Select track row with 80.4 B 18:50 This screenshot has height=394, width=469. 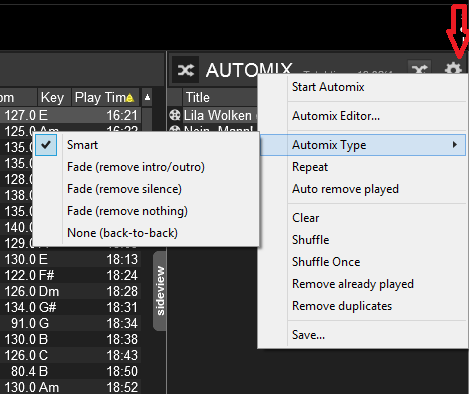pos(70,371)
